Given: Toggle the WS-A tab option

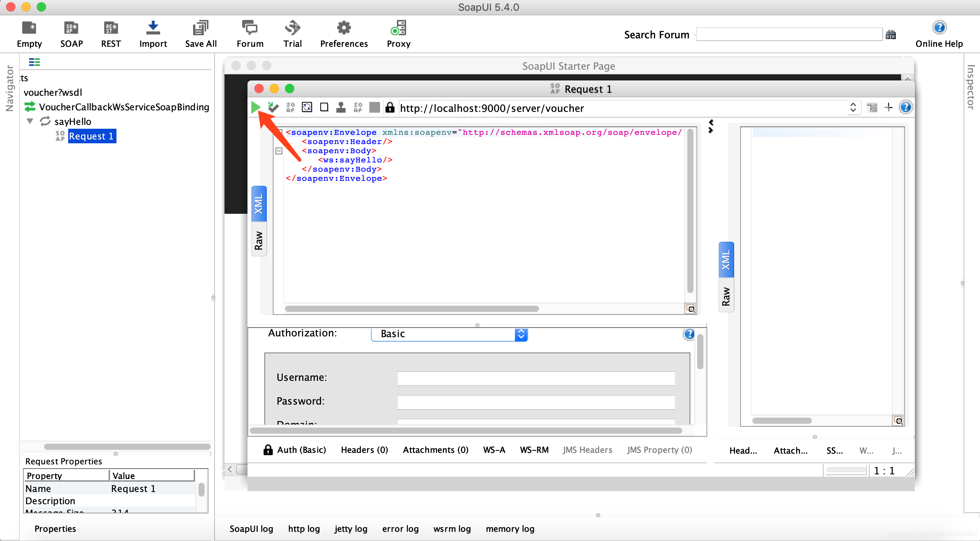Looking at the screenshot, I should click(x=494, y=451).
